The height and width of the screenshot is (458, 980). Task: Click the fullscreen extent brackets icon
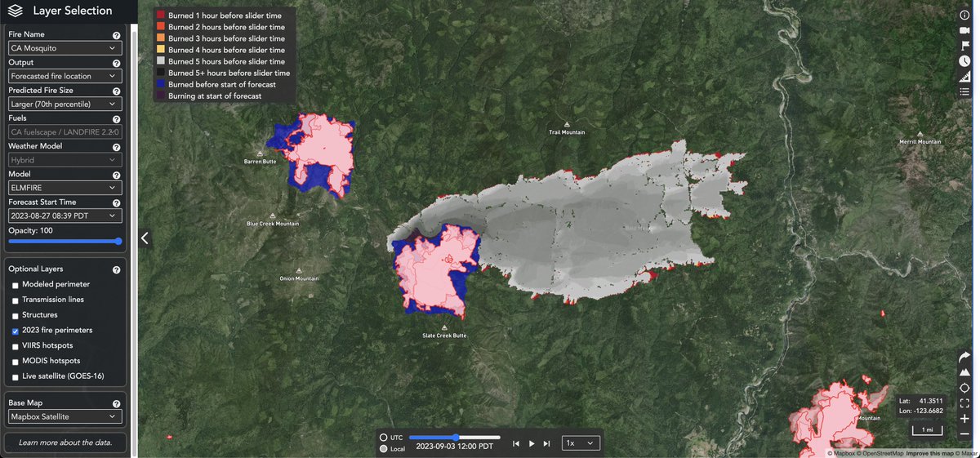point(964,403)
